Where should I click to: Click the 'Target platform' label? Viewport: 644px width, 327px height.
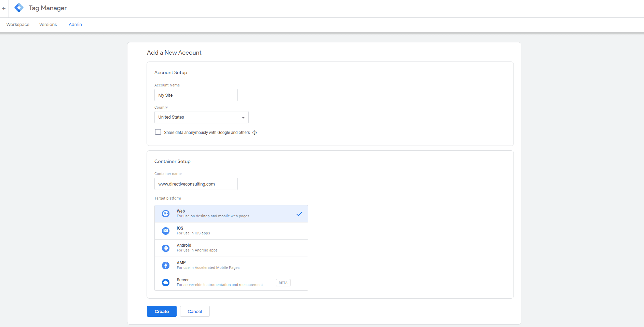tap(168, 198)
